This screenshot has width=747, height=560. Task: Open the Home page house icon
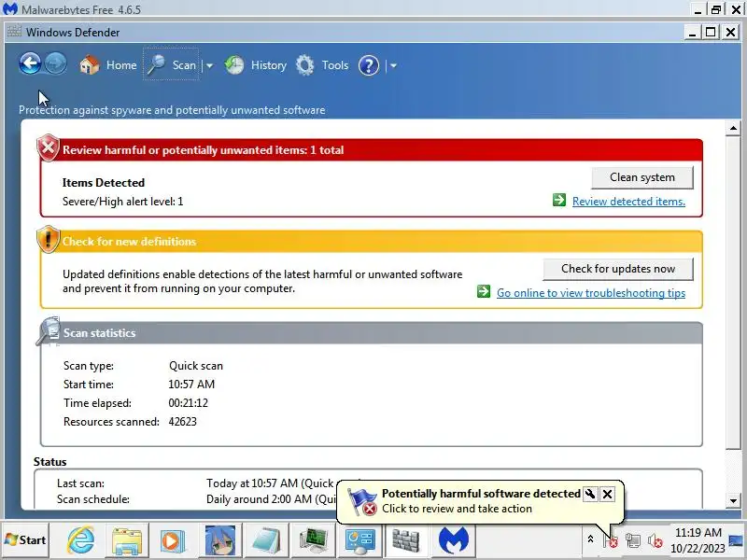89,64
